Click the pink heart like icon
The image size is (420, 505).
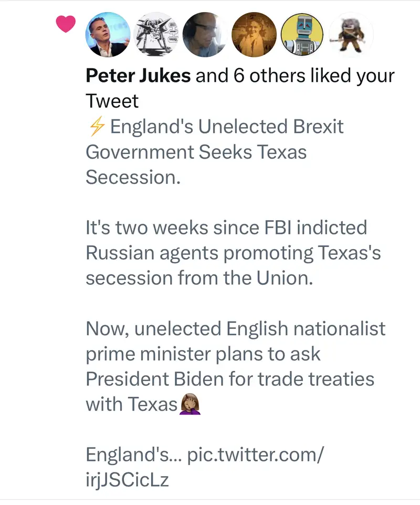(x=66, y=24)
